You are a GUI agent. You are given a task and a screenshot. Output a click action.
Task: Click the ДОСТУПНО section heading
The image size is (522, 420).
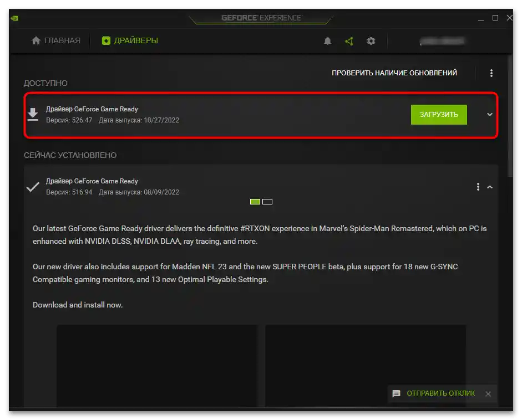45,83
